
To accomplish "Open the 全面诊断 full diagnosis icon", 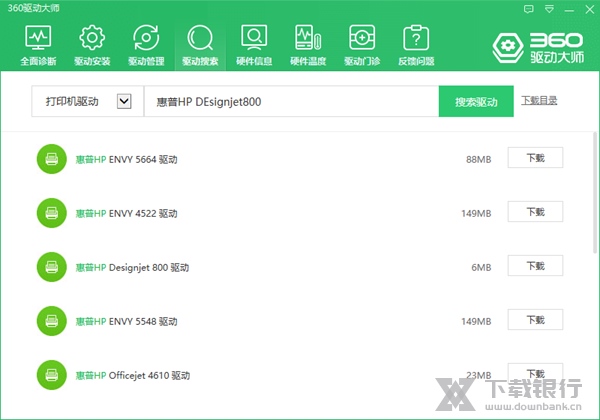I will (x=38, y=46).
